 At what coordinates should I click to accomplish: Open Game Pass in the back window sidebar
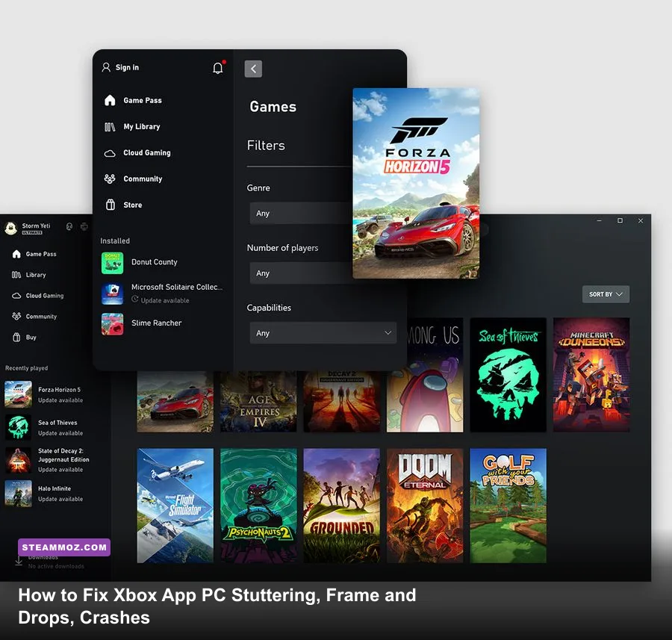[41, 254]
